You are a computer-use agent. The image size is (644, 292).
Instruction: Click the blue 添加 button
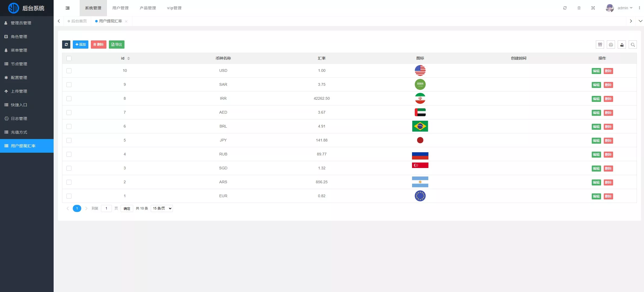(80, 45)
